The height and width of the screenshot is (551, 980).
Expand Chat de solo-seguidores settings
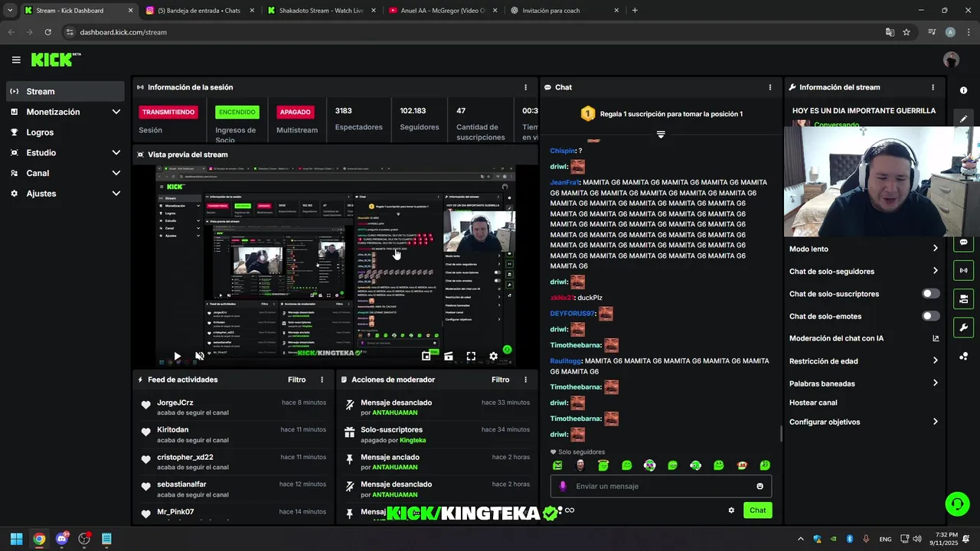[x=935, y=271]
